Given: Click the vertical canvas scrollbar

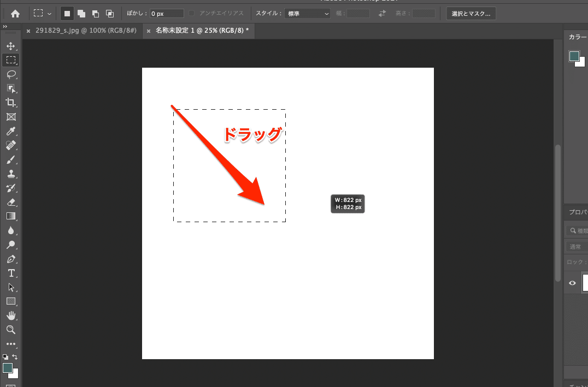Looking at the screenshot, I should click(558, 212).
